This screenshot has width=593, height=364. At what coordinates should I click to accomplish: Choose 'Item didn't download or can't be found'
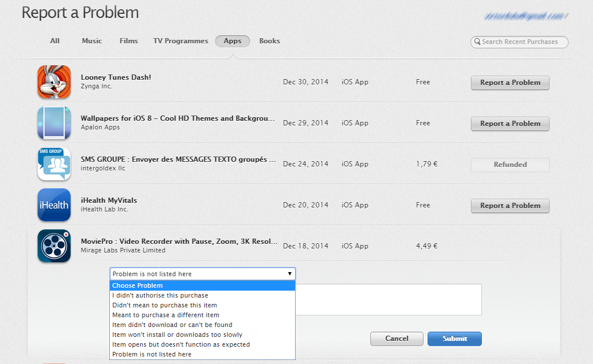pos(202,325)
